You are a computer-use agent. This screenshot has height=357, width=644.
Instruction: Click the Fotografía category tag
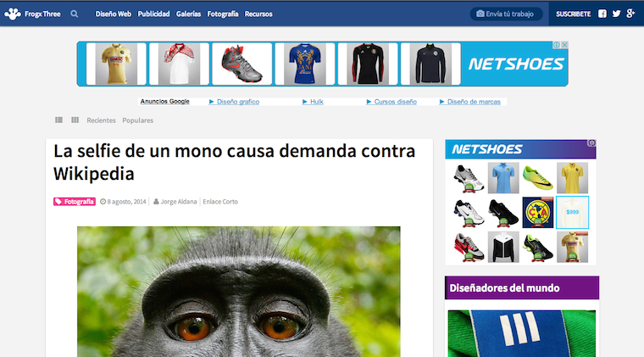(75, 202)
